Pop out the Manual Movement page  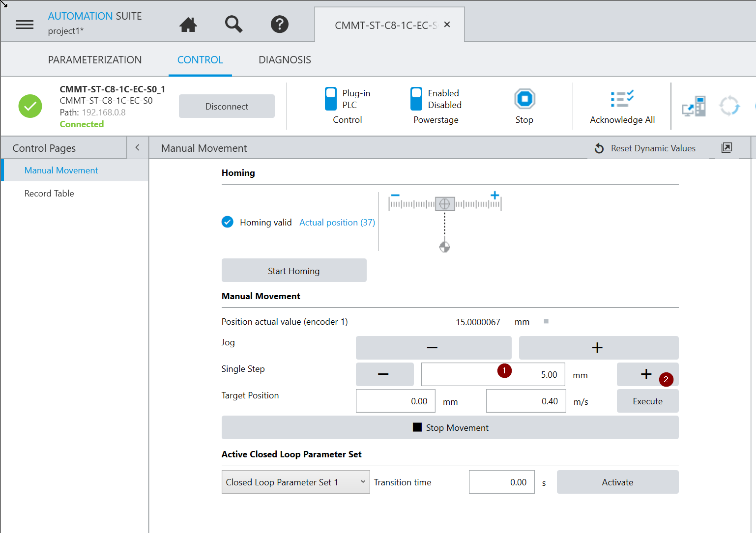pos(727,148)
